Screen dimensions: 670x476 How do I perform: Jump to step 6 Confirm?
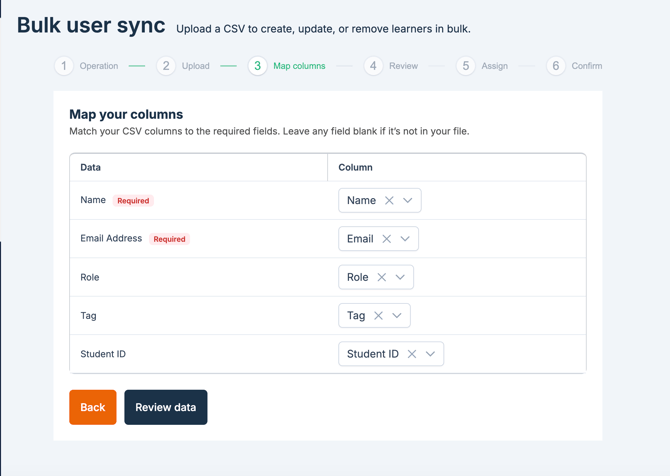coord(574,66)
